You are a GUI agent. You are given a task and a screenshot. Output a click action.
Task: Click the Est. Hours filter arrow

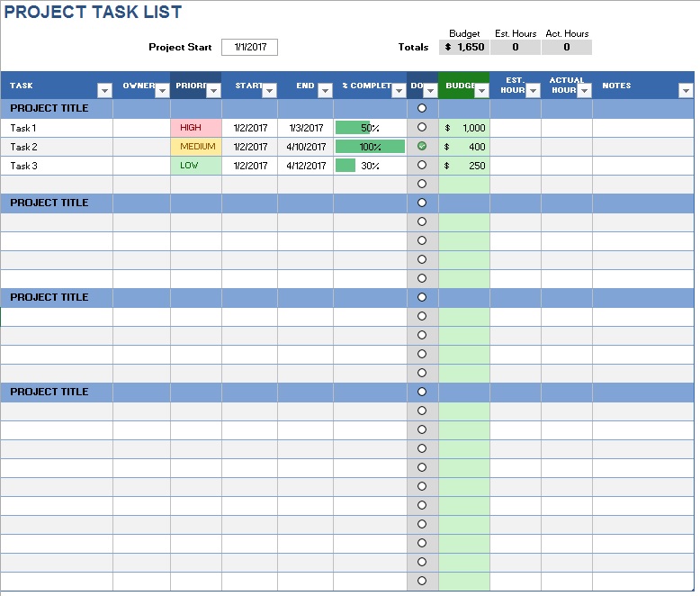[x=533, y=90]
